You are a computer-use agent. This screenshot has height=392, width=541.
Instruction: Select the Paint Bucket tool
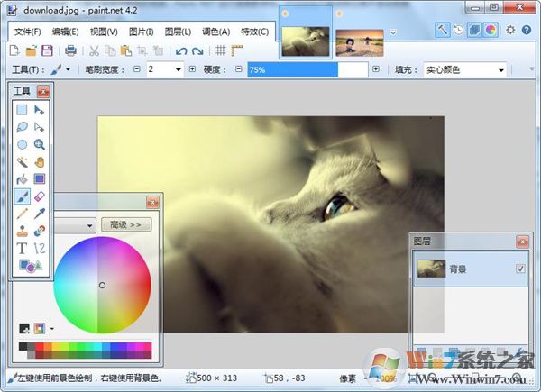22,179
